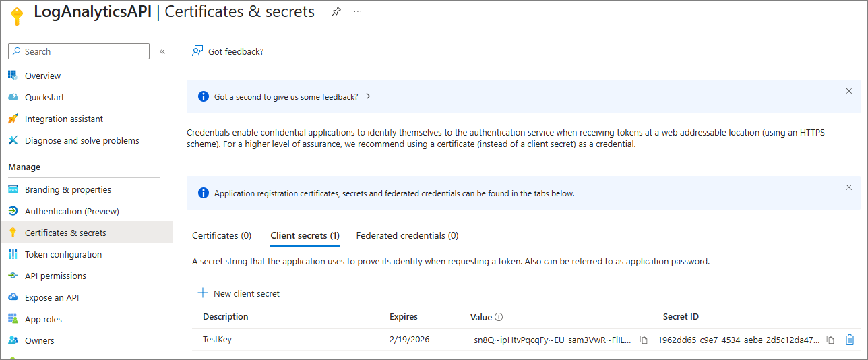Click the Diagnose and solve problems wrench icon
Viewport: 868px width, 360px height.
[13, 140]
